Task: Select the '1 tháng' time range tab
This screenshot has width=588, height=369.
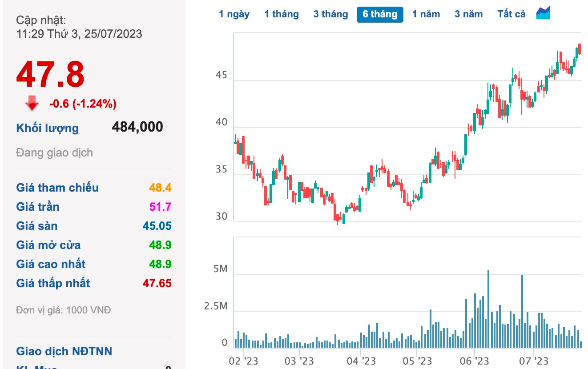Action: tap(282, 14)
